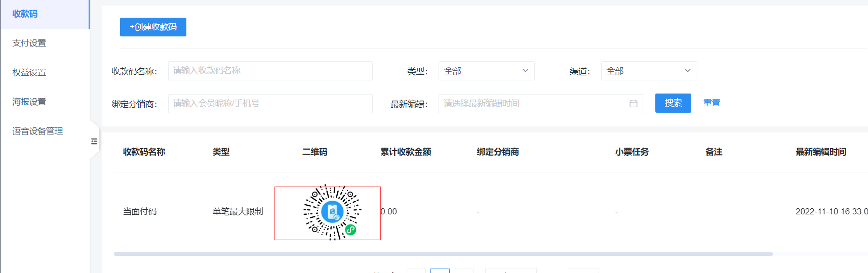Click the 当面付码 name cell
This screenshot has width=868, height=273.
pos(140,212)
